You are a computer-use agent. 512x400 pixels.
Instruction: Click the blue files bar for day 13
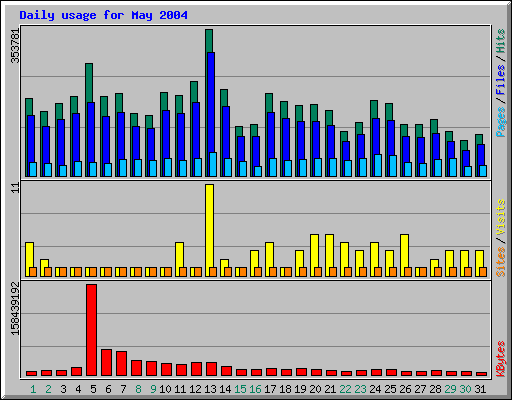211,102
